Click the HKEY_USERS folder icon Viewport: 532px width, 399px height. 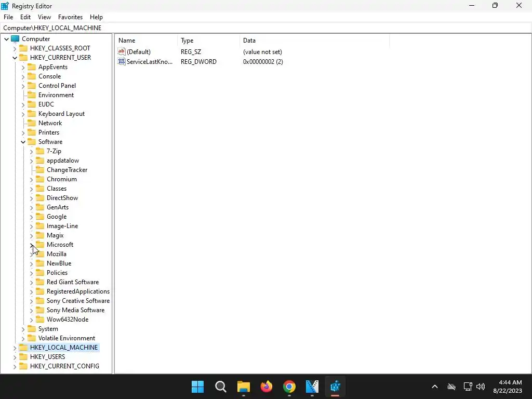23,356
